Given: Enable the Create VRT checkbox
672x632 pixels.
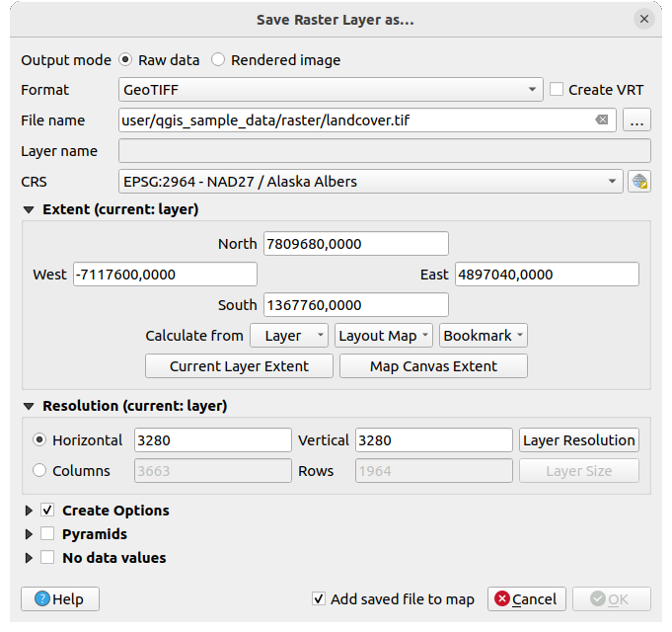Looking at the screenshot, I should click(x=558, y=90).
